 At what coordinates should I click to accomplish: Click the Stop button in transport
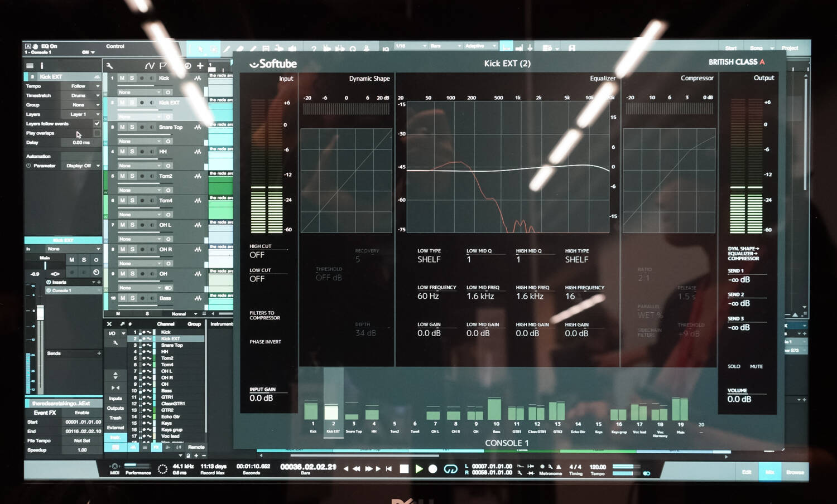tap(404, 469)
